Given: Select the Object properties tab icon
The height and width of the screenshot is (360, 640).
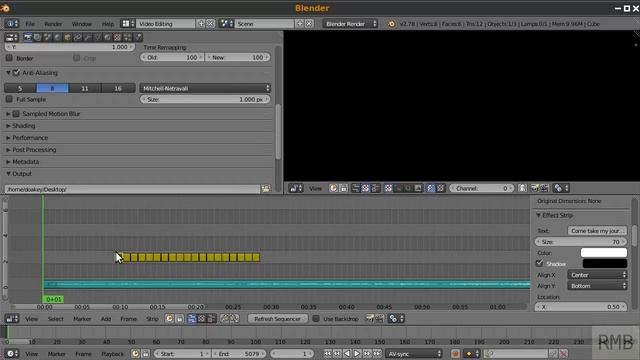Looking at the screenshot, I should pos(67,38).
